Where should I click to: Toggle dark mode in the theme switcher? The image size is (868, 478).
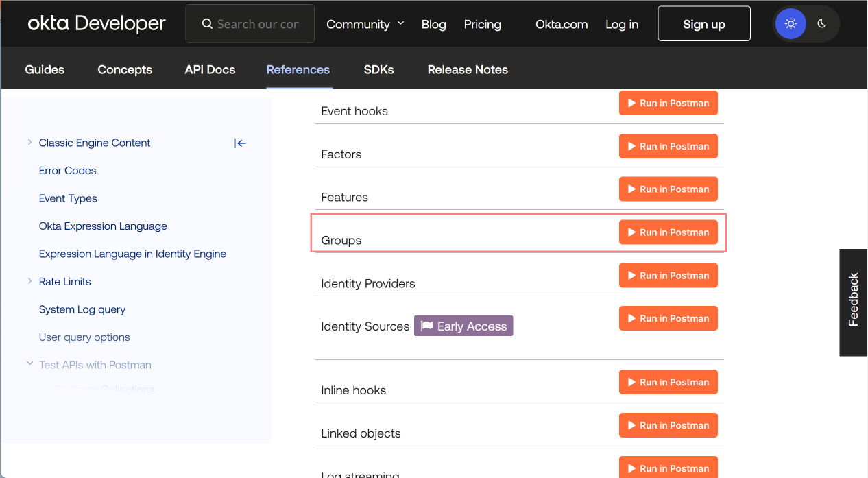coord(821,23)
